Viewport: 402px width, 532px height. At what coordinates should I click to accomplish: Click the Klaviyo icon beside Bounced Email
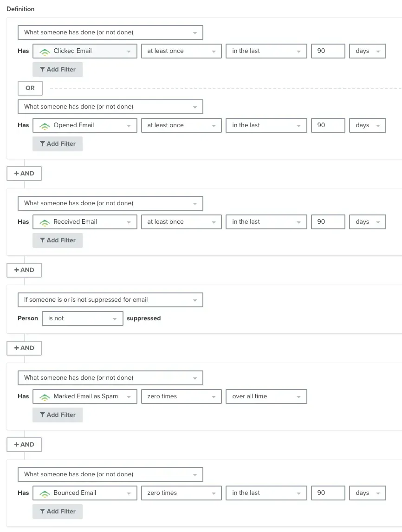(x=45, y=493)
